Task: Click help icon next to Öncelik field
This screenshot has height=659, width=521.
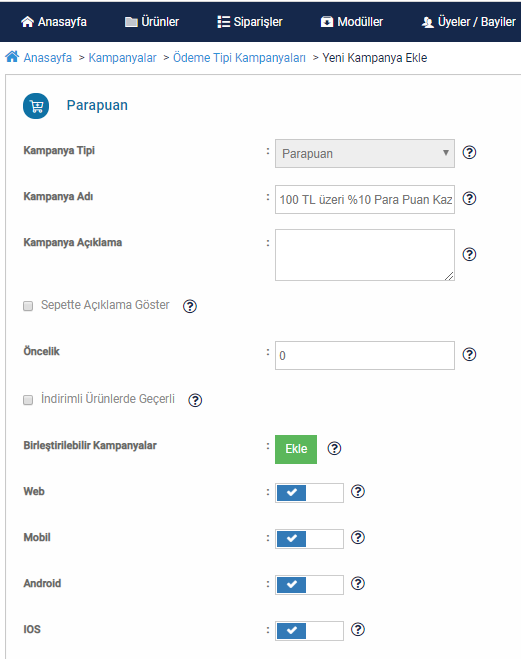Action: (x=469, y=354)
